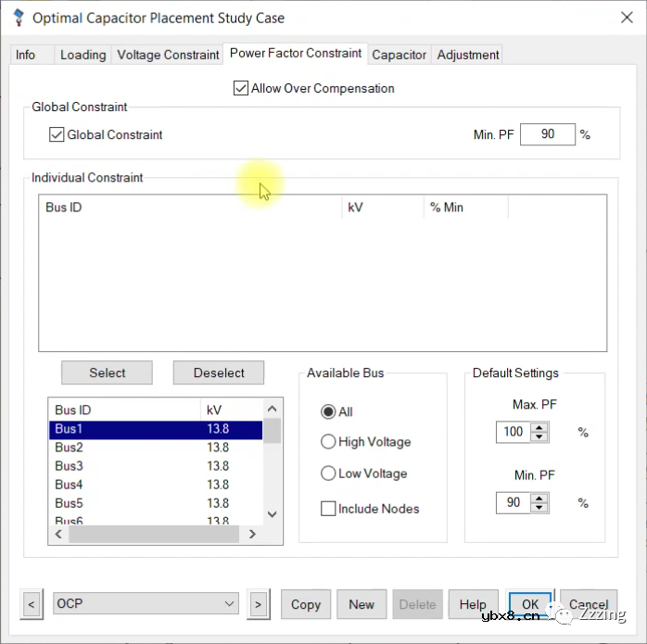The height and width of the screenshot is (644, 647).
Task: Switch to the Voltage Constraint tab
Action: (x=168, y=55)
